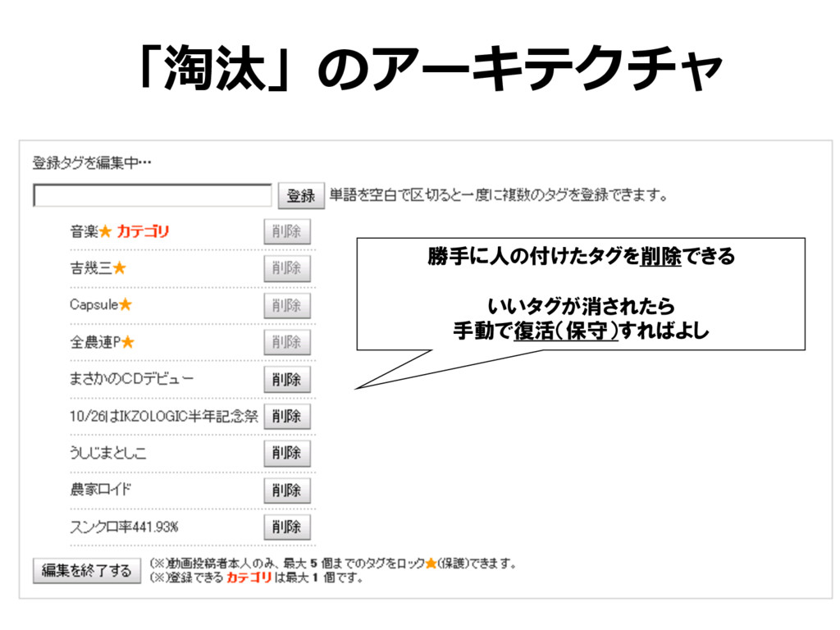
Task: Delete the 音楽 category tag
Action: pos(286,232)
